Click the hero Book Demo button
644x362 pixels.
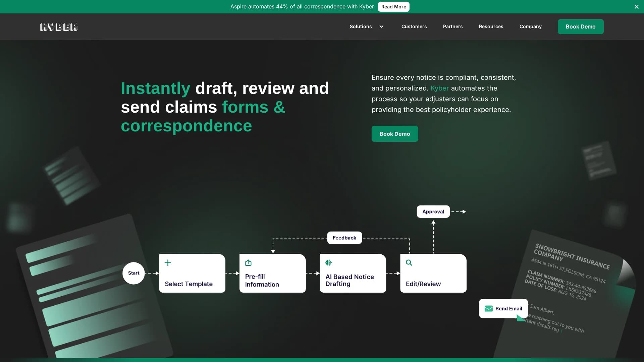coord(394,134)
